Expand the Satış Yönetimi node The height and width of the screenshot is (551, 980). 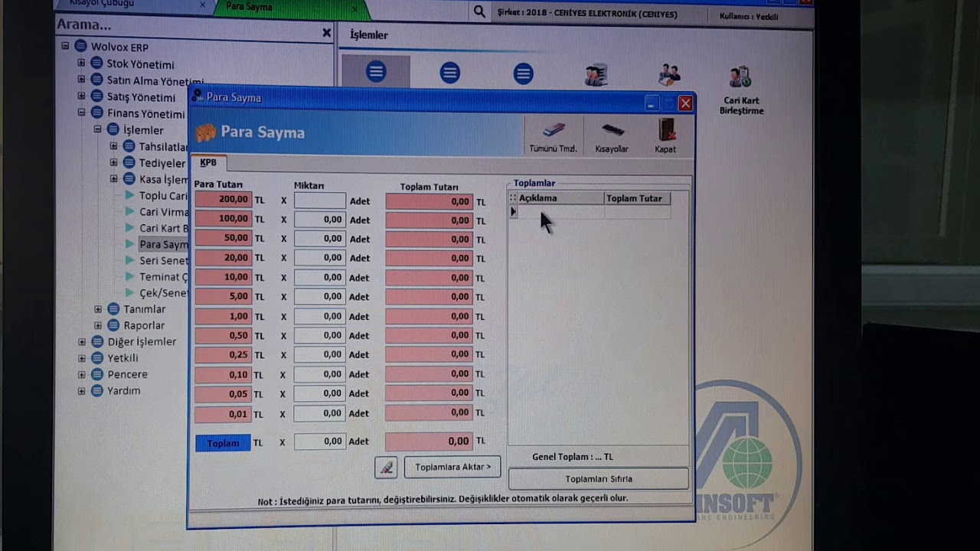click(81, 96)
